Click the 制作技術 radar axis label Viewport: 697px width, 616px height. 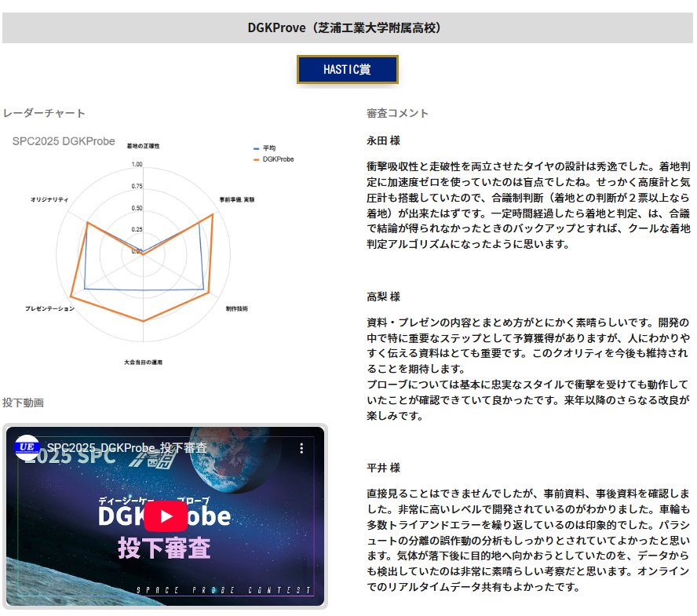click(236, 308)
